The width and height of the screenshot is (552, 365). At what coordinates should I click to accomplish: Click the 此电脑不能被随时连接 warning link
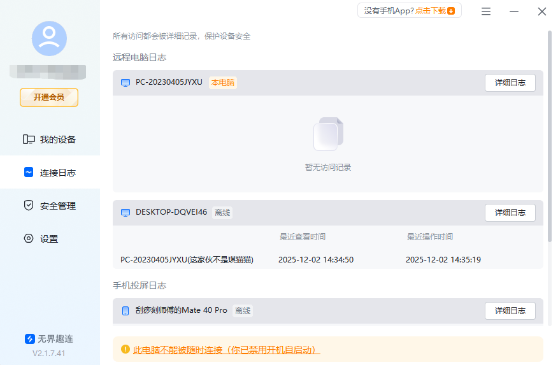226,350
